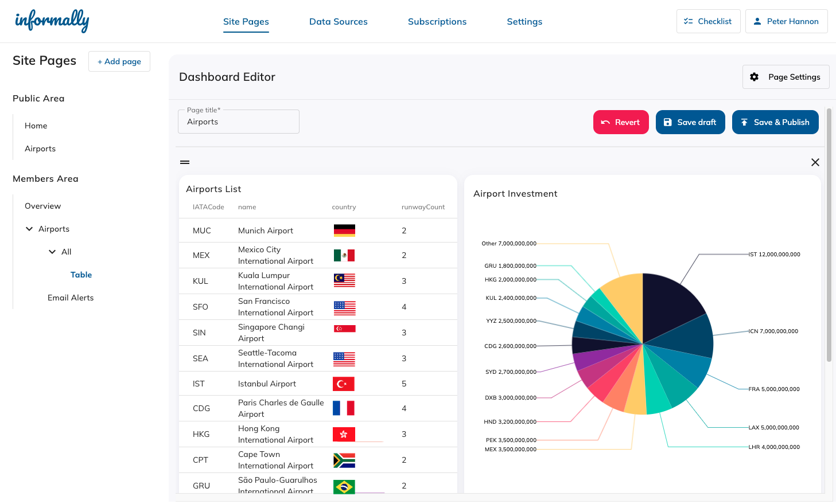The image size is (836, 504).
Task: Click the Germany flag in the Munich row
Action: click(x=344, y=230)
